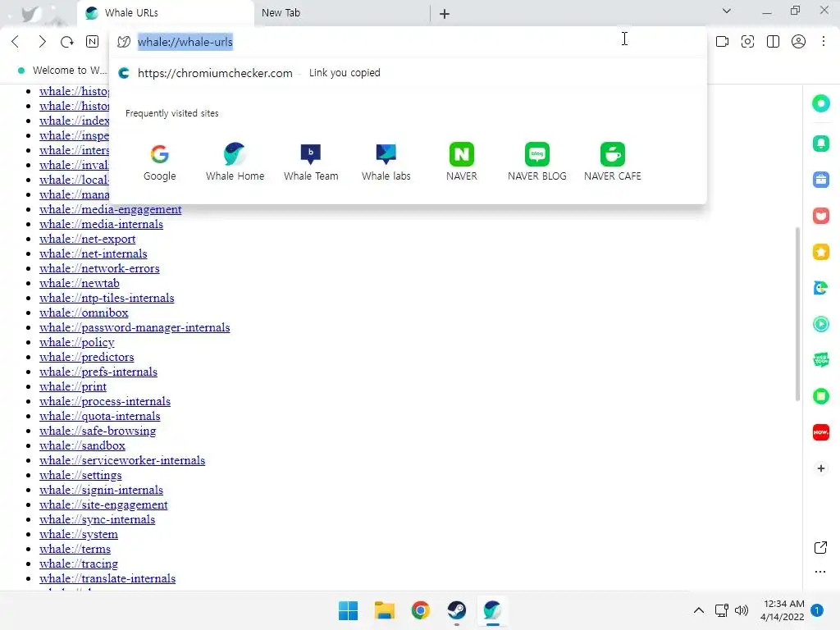Expand the tab search chevron
840x630 pixels.
pos(727,11)
